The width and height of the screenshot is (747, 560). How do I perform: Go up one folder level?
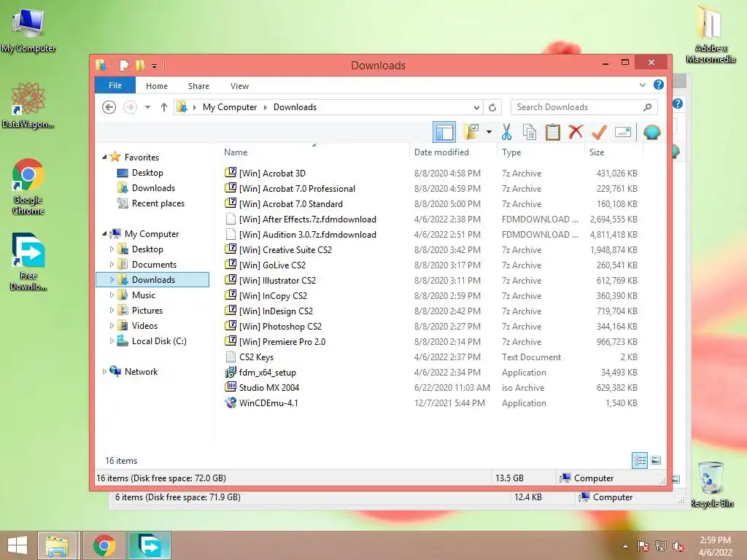click(x=164, y=107)
